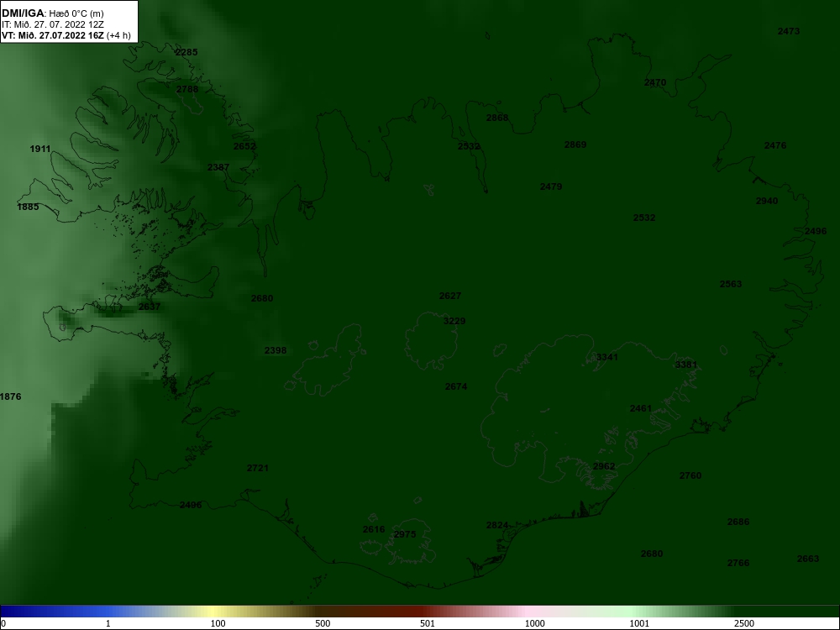
Task: Select the 2500 label on the color scale
Action: point(744,623)
